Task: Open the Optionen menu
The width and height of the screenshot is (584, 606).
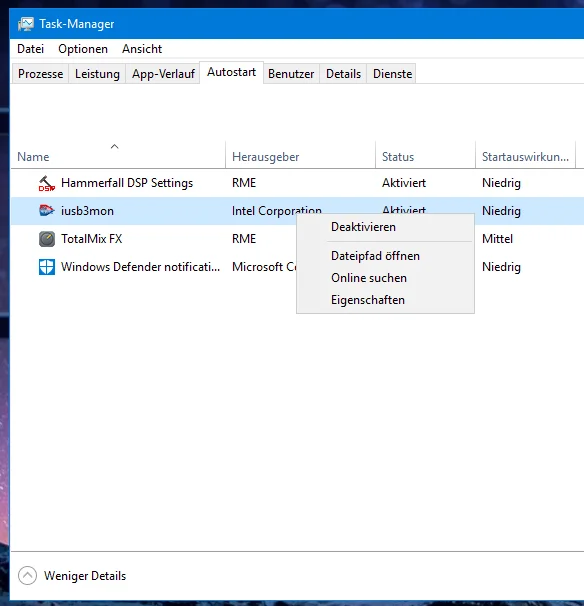Action: tap(83, 49)
